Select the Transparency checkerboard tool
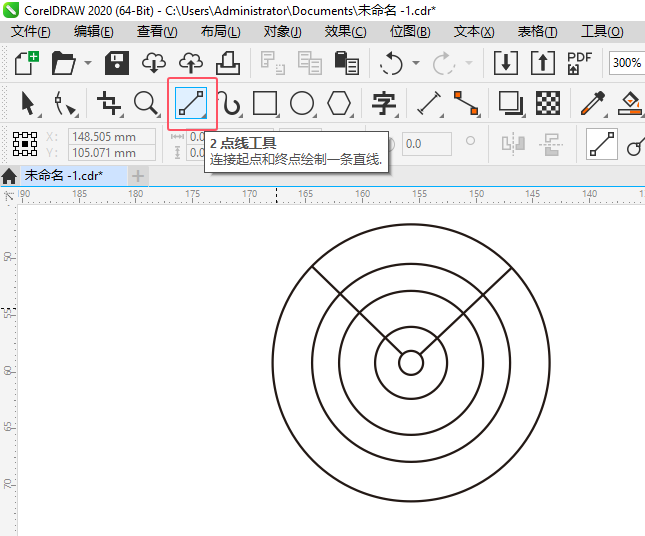Image resolution: width=645 pixels, height=536 pixels. [547, 103]
